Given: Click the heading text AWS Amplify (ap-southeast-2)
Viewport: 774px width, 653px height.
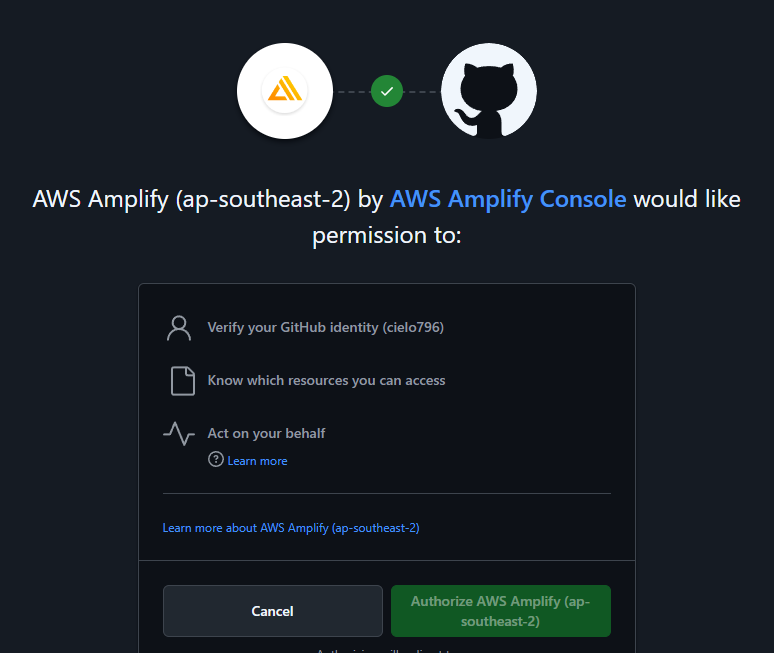Looking at the screenshot, I should tap(192, 199).
